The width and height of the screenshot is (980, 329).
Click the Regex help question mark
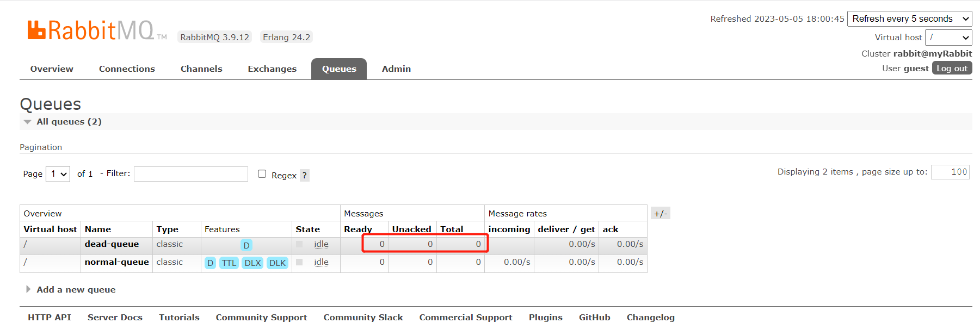point(305,176)
